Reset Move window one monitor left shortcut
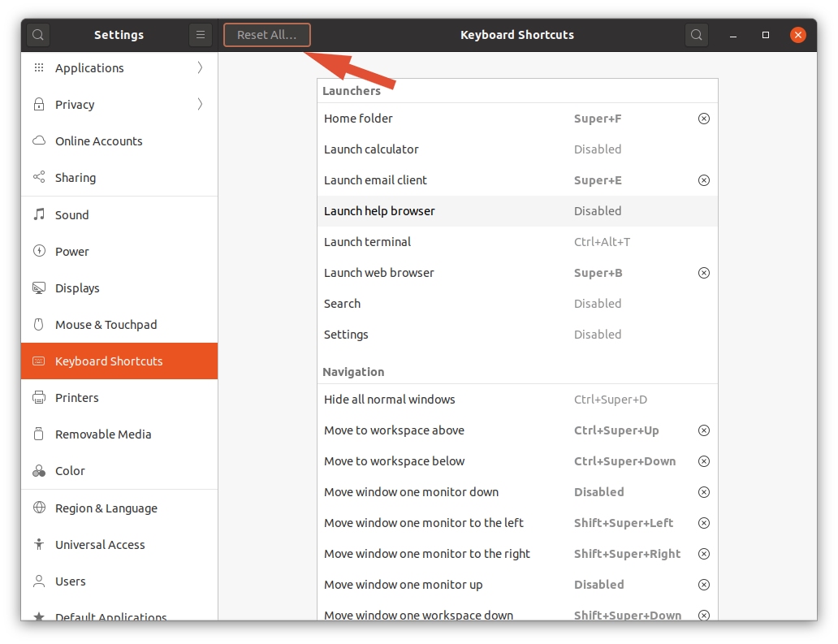 [704, 523]
